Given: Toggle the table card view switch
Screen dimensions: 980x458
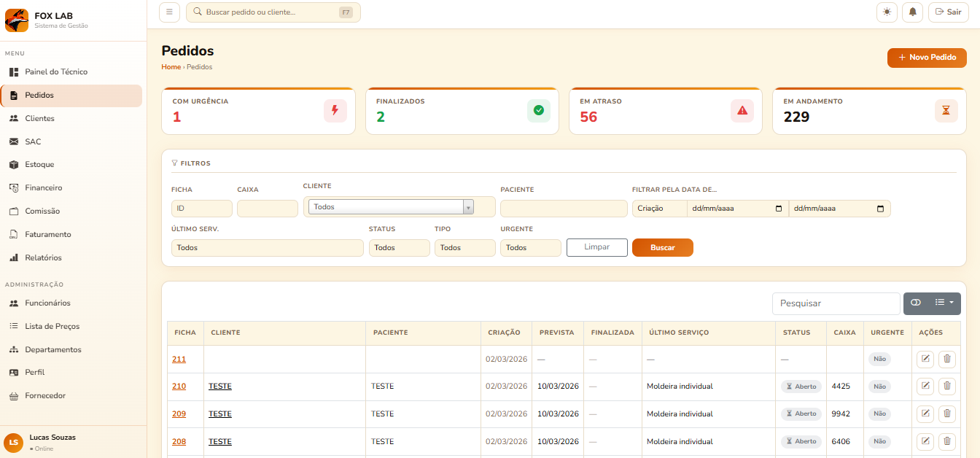Looking at the screenshot, I should click(x=916, y=303).
